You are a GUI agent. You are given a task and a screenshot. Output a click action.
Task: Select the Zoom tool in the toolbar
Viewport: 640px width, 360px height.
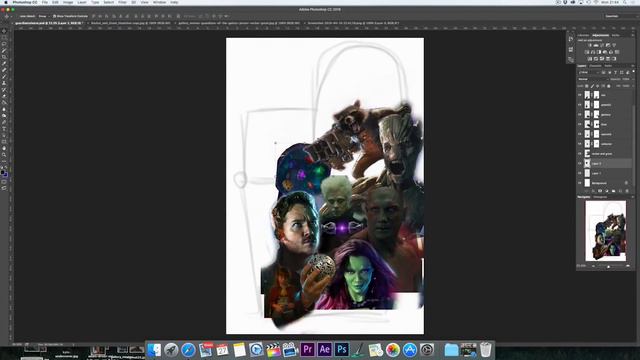click(4, 155)
